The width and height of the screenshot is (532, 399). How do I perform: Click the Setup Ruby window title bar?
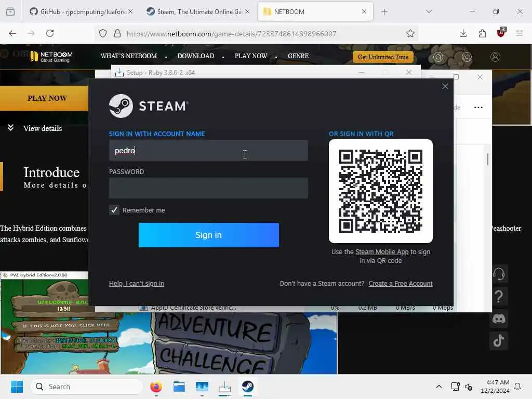[x=265, y=72]
